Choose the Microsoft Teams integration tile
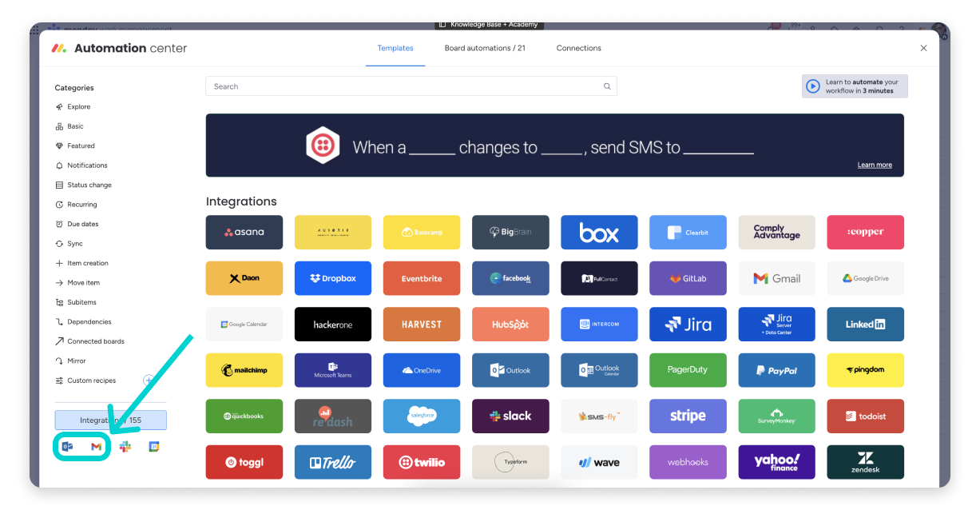980x510 pixels. tap(333, 370)
